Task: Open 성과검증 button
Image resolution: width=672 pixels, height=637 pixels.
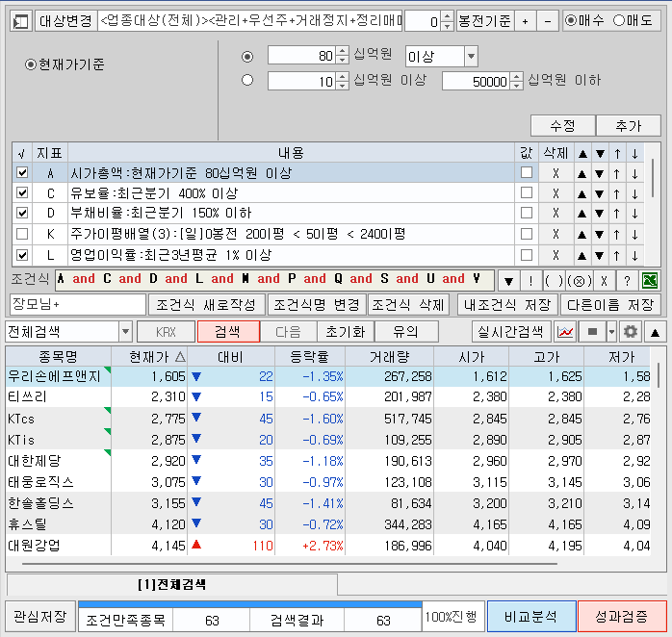Action: [x=622, y=617]
